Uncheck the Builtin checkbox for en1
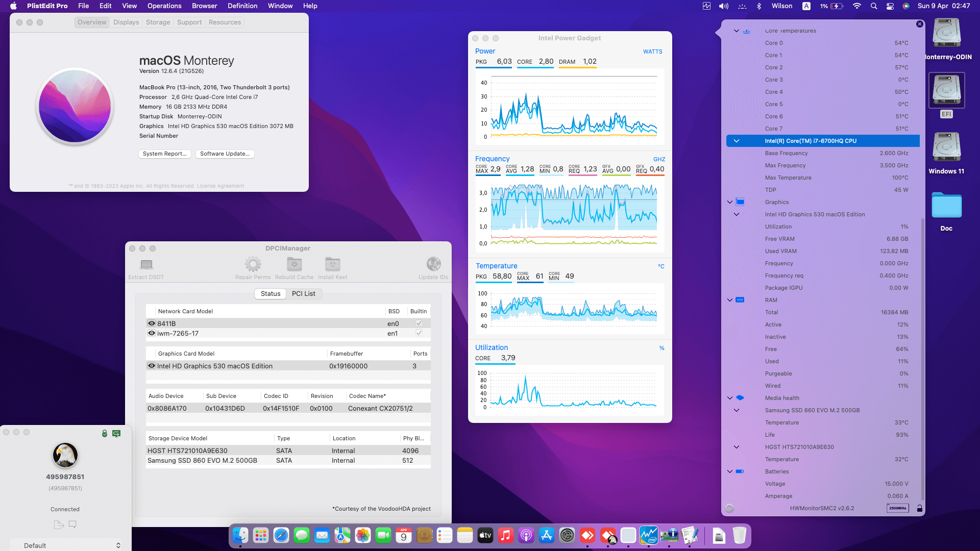980x551 pixels. click(x=419, y=333)
